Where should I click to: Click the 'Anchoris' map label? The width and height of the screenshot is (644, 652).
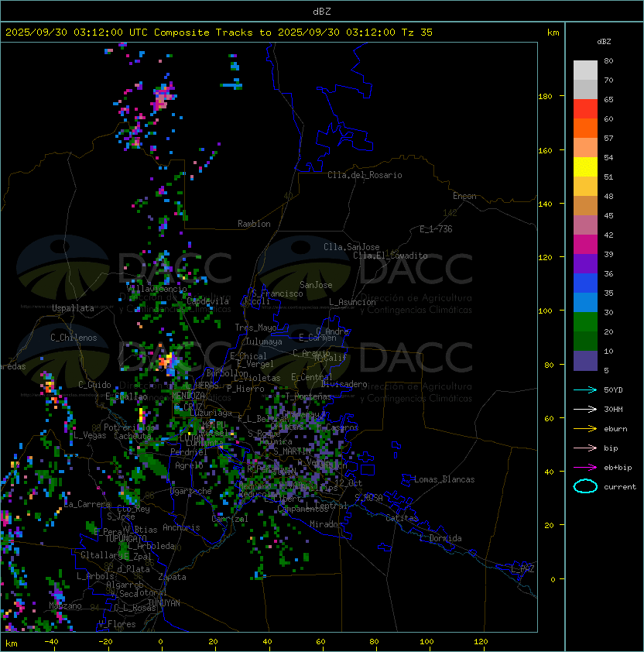181,527
